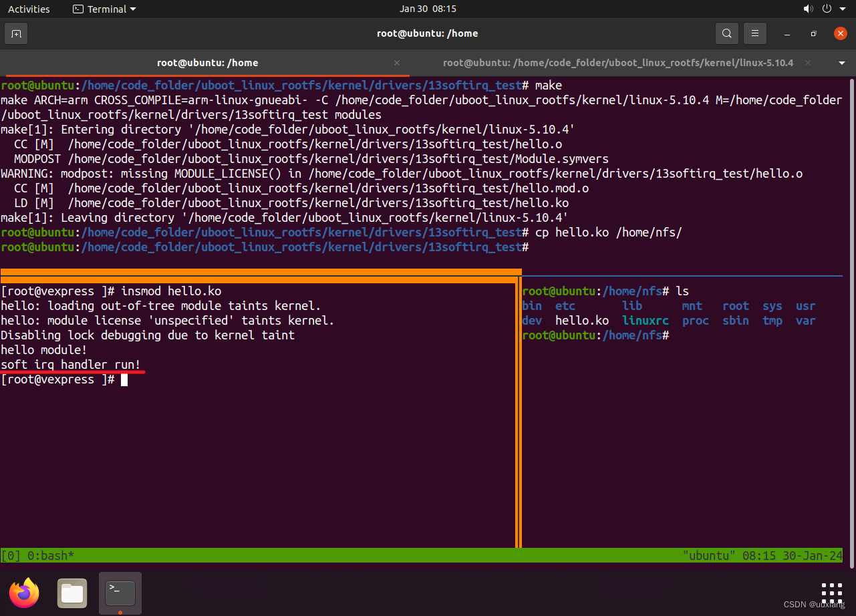
Task: Launch Firefox from the dock
Action: tap(24, 593)
